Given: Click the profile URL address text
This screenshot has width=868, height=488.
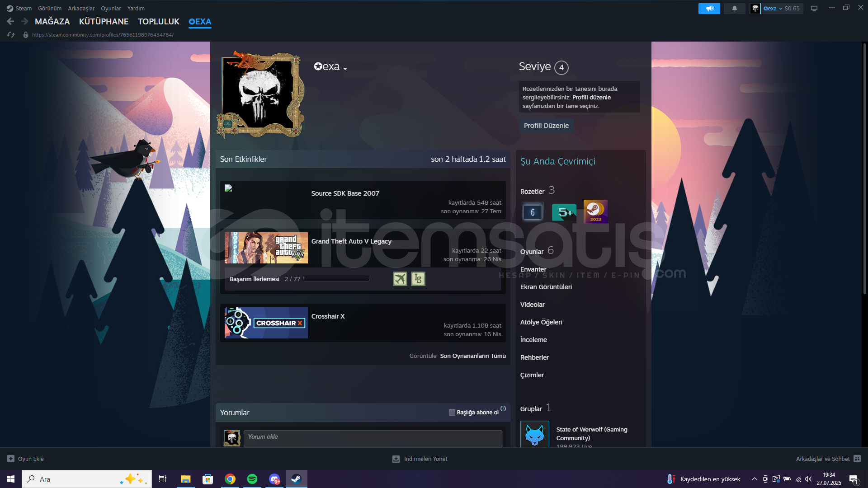Looking at the screenshot, I should [x=103, y=35].
